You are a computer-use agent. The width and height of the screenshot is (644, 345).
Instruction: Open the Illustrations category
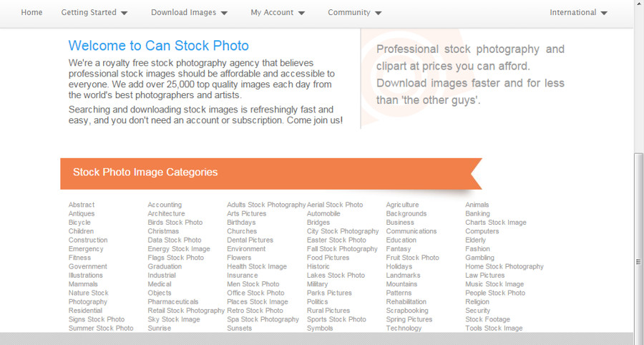click(x=85, y=275)
